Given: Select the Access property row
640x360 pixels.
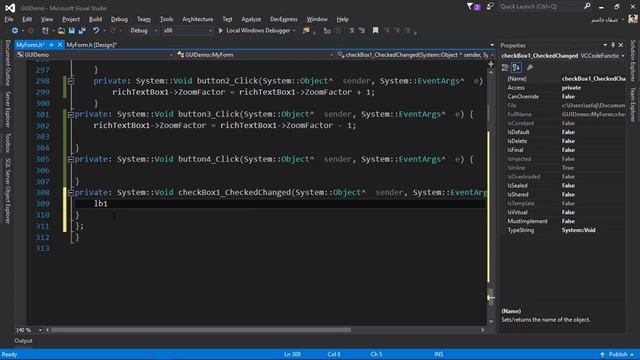Looking at the screenshot, I should tap(564, 88).
